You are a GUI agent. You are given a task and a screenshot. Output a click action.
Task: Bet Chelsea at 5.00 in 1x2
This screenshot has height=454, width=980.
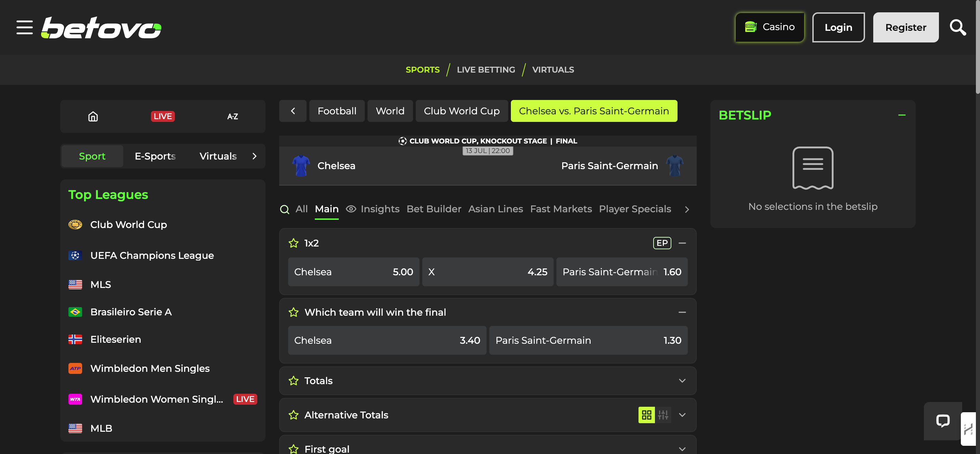tap(353, 272)
